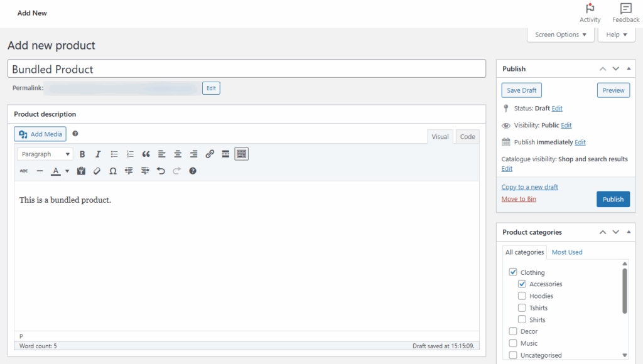The image size is (643, 364).
Task: Open the Most Used categories tab
Action: pos(567,252)
